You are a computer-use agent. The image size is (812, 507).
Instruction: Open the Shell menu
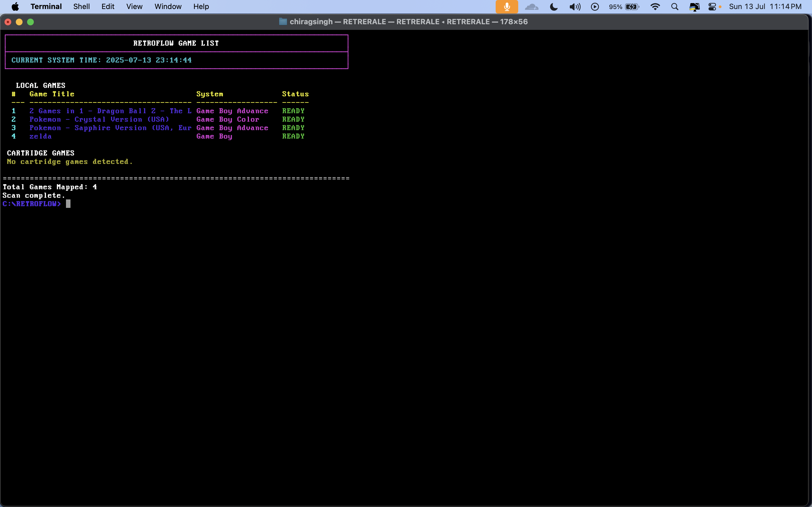[x=81, y=7]
